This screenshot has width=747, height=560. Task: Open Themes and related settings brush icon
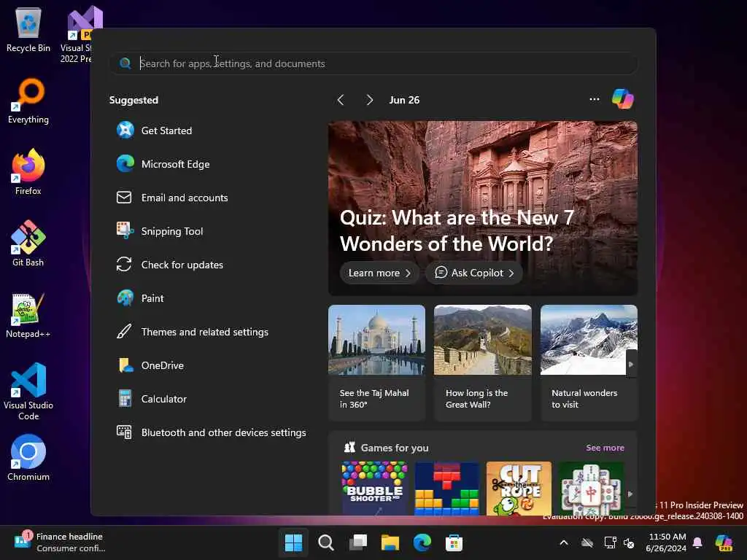[x=124, y=332]
